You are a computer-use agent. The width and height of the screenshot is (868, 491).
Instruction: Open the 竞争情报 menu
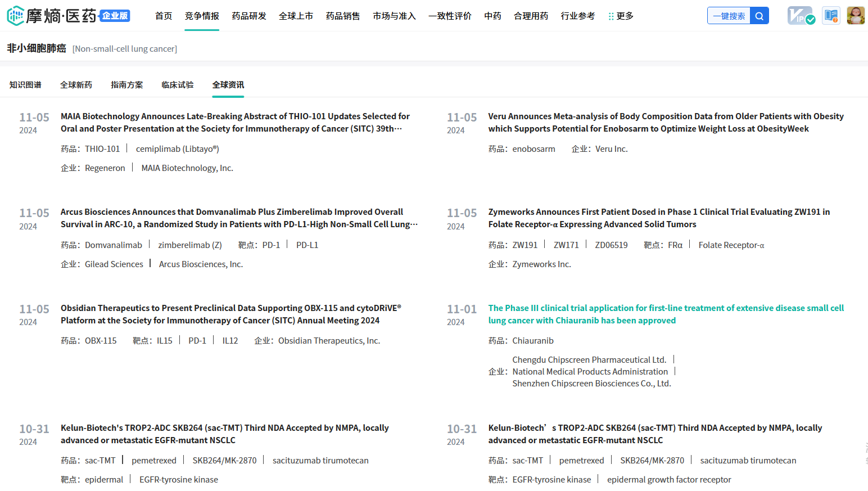[x=202, y=16]
